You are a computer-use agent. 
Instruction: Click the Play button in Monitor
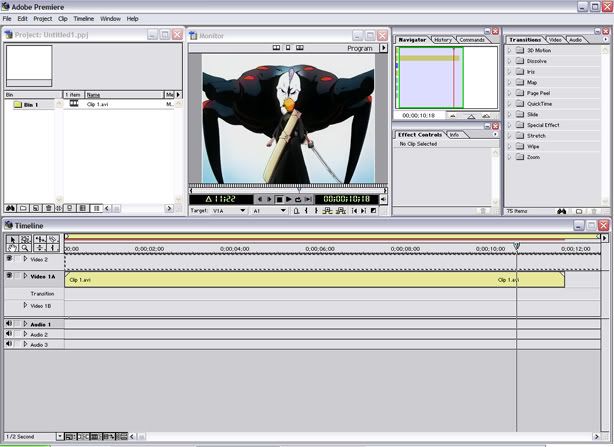pyautogui.click(x=289, y=200)
